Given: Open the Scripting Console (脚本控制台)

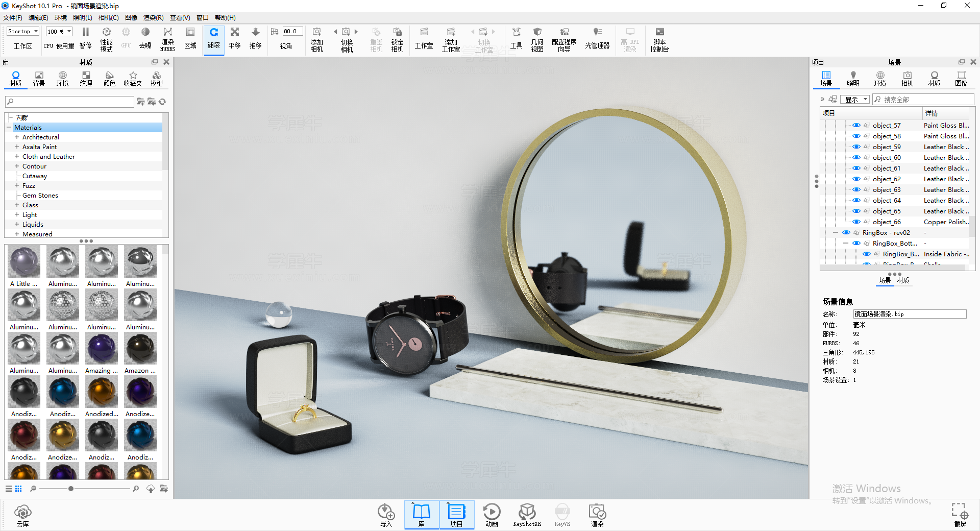Looking at the screenshot, I should pyautogui.click(x=659, y=39).
